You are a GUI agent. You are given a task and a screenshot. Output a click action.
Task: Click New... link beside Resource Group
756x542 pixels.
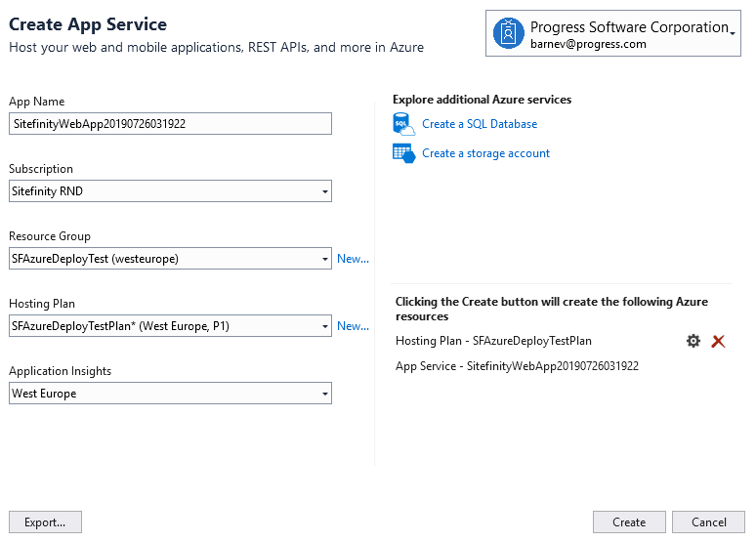pyautogui.click(x=353, y=259)
